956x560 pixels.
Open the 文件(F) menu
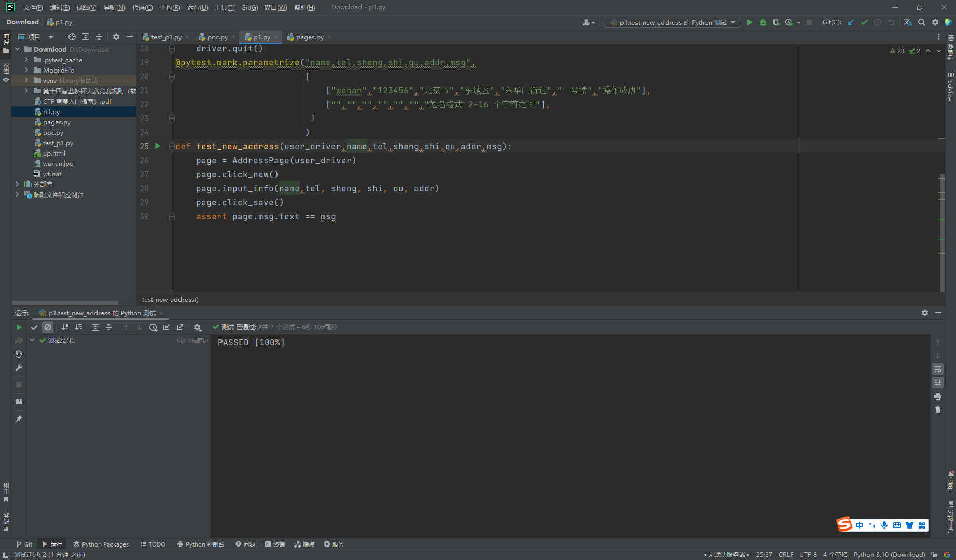point(33,7)
